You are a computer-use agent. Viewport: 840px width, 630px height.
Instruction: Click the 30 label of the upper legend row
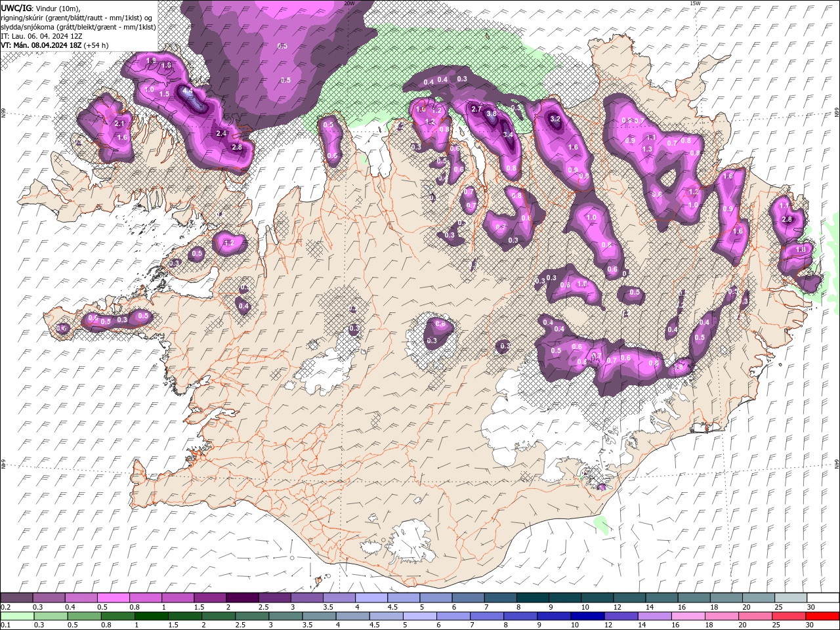[x=810, y=607]
